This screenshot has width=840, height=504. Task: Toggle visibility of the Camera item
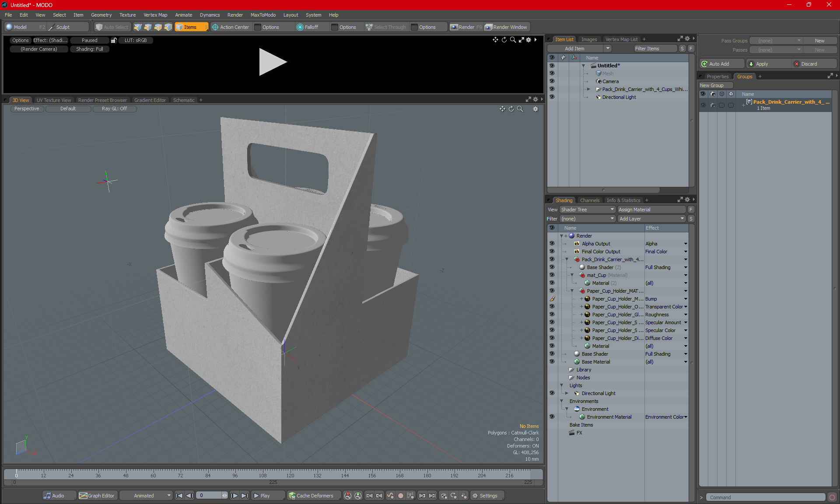[x=552, y=81]
